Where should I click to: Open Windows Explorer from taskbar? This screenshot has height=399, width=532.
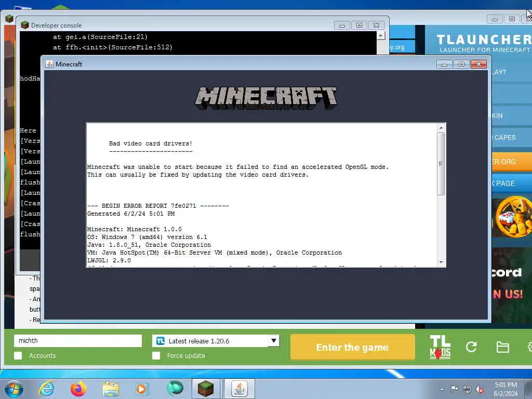111,389
